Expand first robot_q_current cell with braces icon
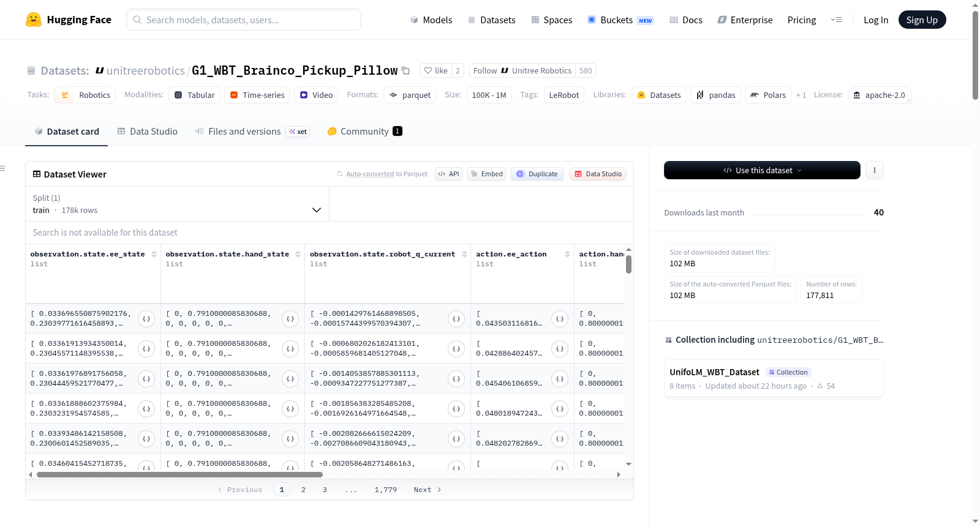 click(x=456, y=319)
